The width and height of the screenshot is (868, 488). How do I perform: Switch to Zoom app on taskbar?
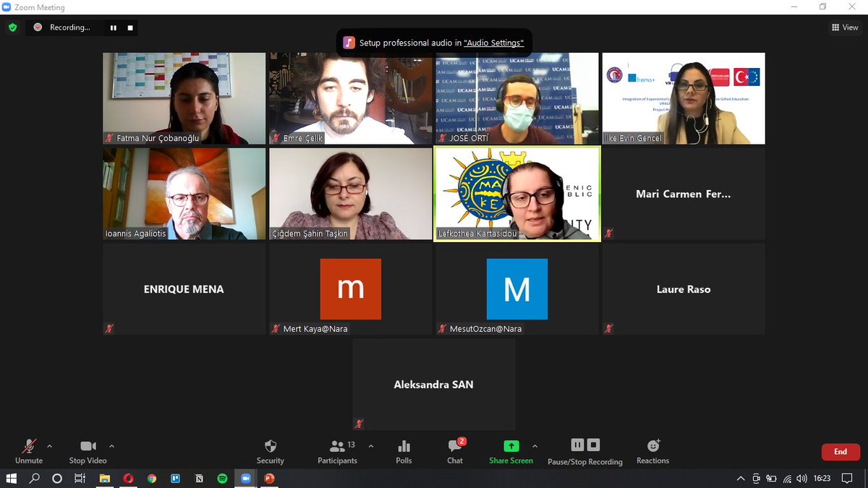[245, 479]
